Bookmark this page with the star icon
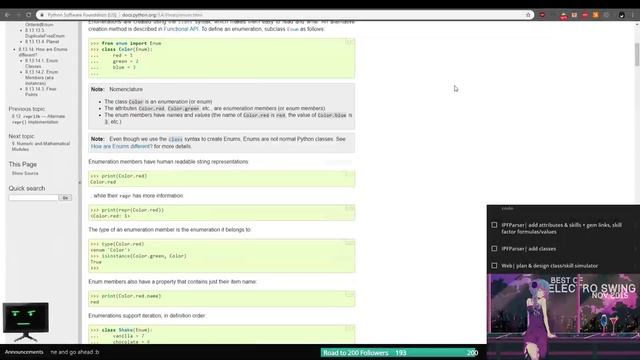 click(528, 15)
